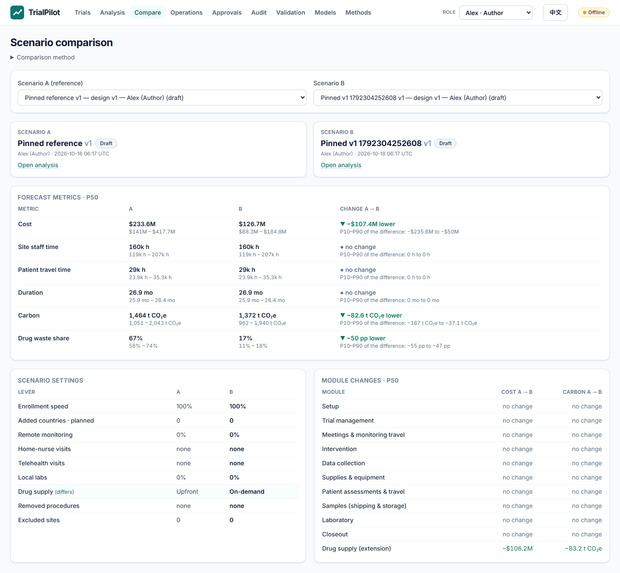Open the Operations section
The width and height of the screenshot is (620, 573).
[186, 13]
